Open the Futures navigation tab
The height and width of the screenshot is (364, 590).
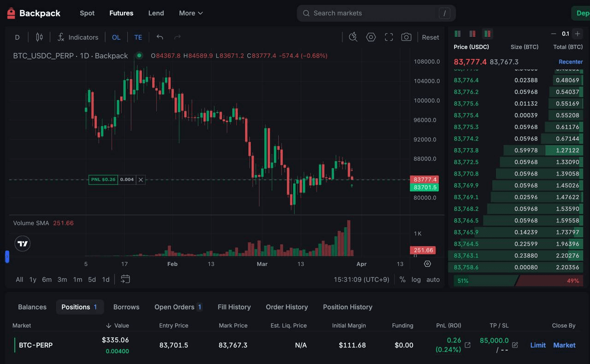coord(121,13)
